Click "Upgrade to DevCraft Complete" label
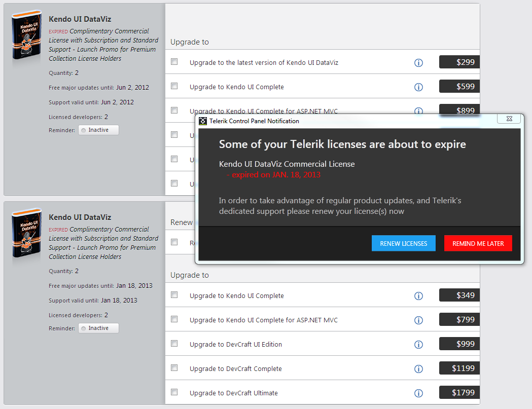This screenshot has height=409, width=532. 236,369
